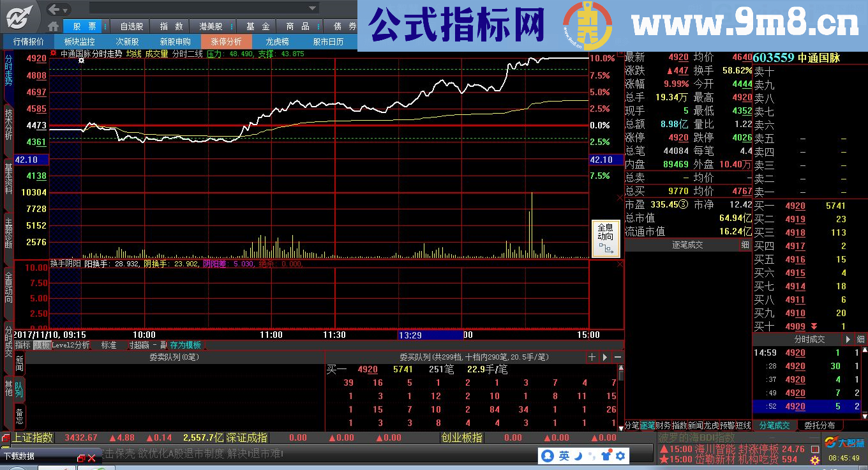Select the 逐笔 bottom tab
The image size is (868, 470).
click(x=648, y=425)
